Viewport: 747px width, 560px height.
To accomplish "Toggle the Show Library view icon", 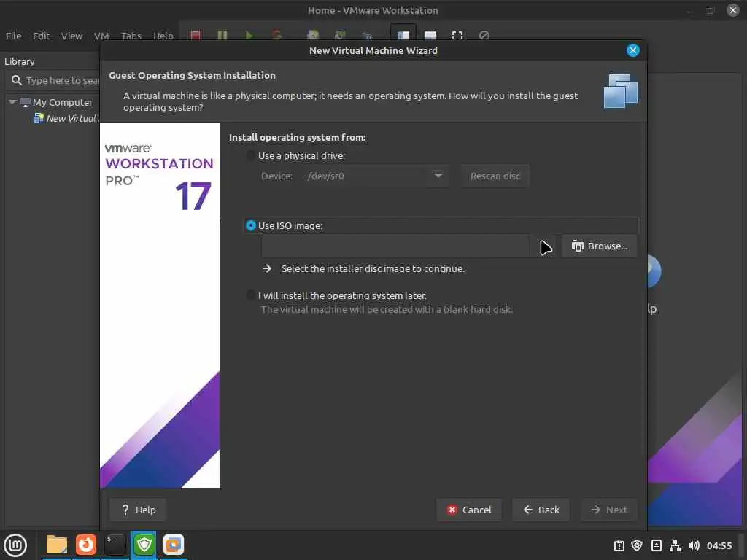I will 403,35.
